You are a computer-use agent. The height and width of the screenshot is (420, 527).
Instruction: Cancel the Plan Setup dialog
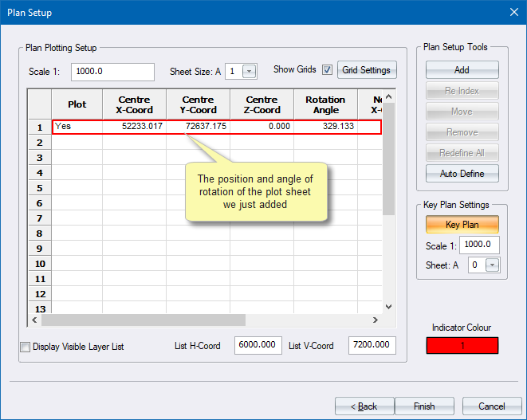[x=491, y=406]
